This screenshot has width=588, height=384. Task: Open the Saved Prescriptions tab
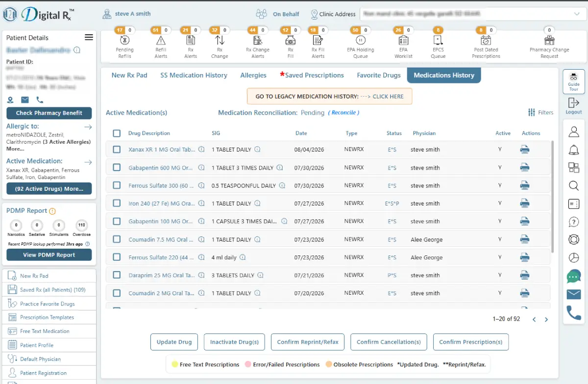tap(312, 76)
